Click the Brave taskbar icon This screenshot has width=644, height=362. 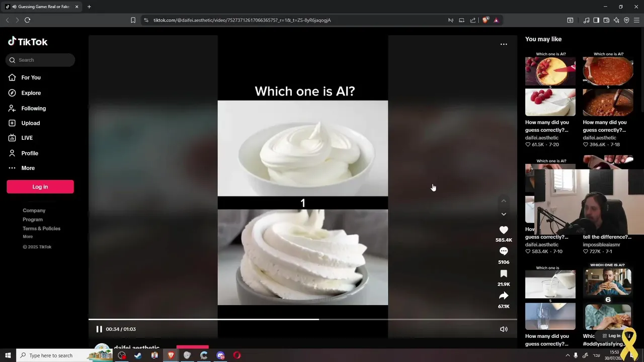tap(171, 355)
